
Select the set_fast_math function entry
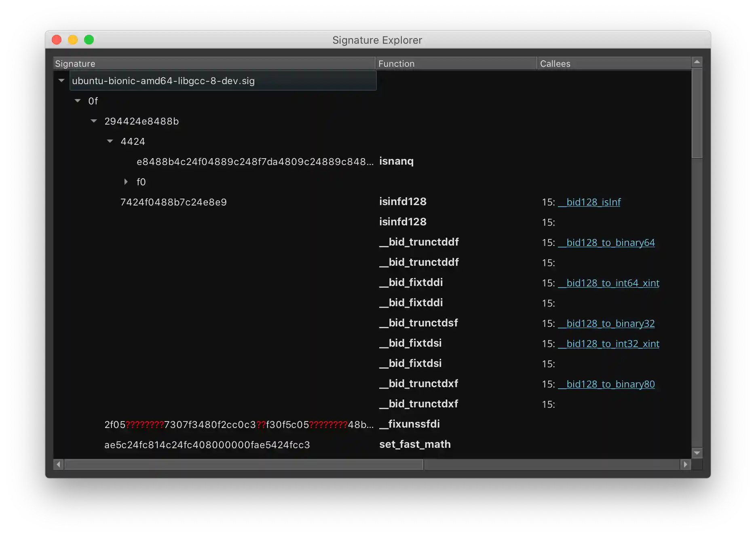[x=415, y=445]
